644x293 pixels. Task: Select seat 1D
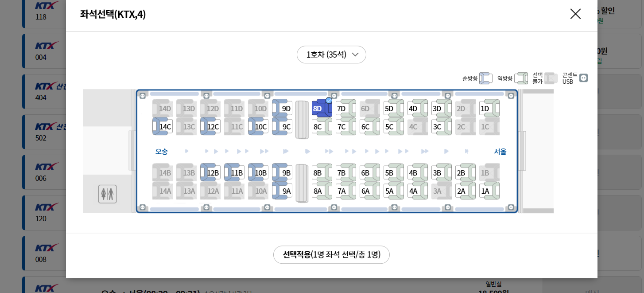(489, 109)
